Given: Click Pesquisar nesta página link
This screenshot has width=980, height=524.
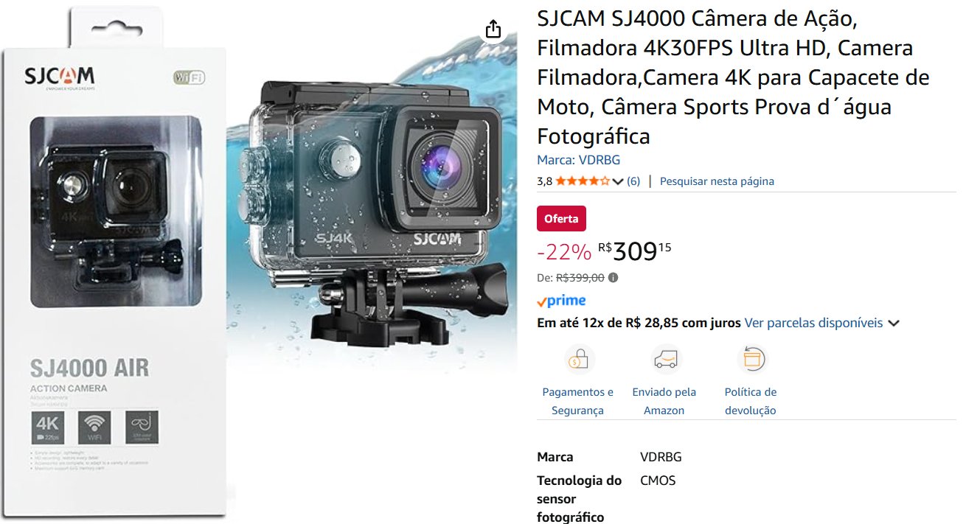Looking at the screenshot, I should coord(717,181).
